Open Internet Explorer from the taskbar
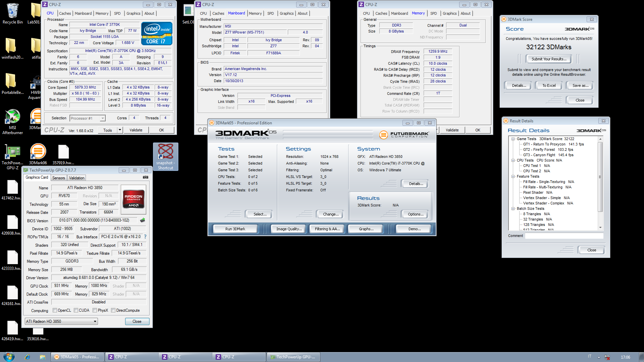Screen dimensions: 644x362 point(28,357)
